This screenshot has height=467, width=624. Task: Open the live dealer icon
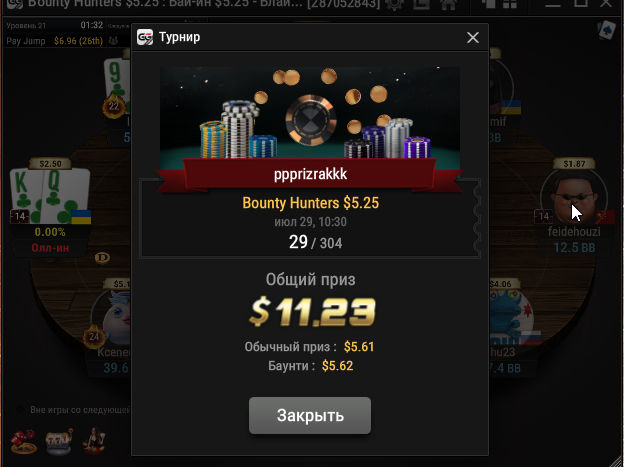(x=94, y=441)
